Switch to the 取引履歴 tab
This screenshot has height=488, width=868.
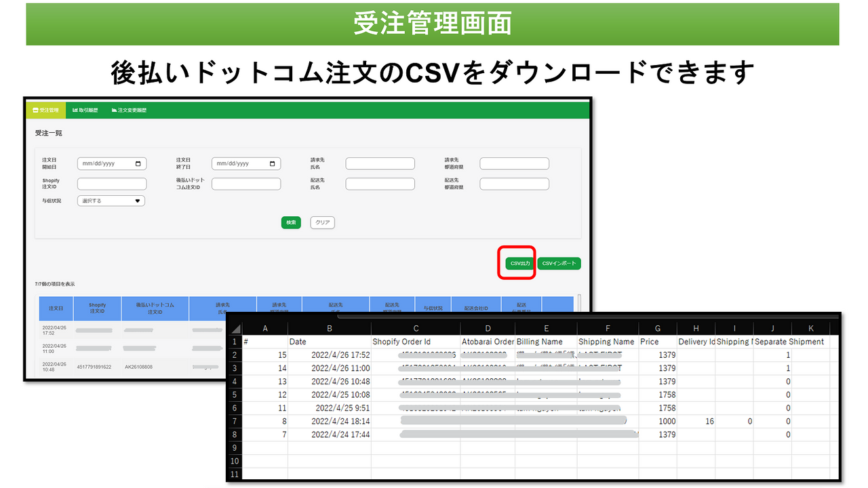tap(85, 110)
